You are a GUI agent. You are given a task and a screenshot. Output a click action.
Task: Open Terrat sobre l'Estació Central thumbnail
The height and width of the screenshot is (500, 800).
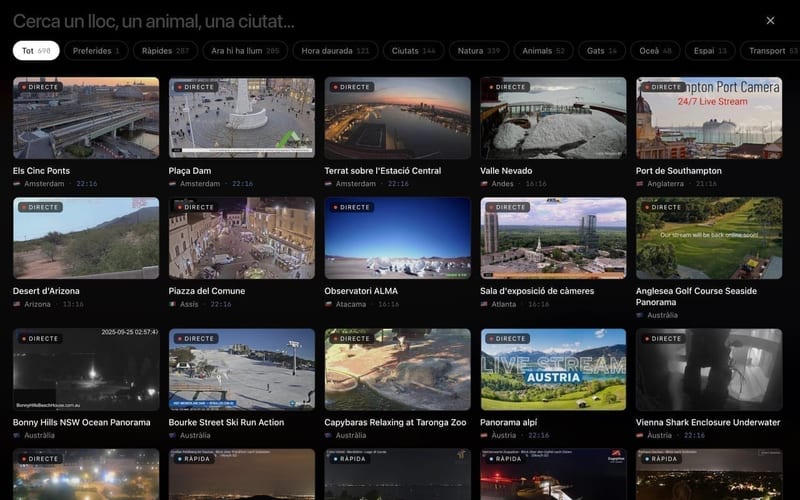pyautogui.click(x=397, y=117)
